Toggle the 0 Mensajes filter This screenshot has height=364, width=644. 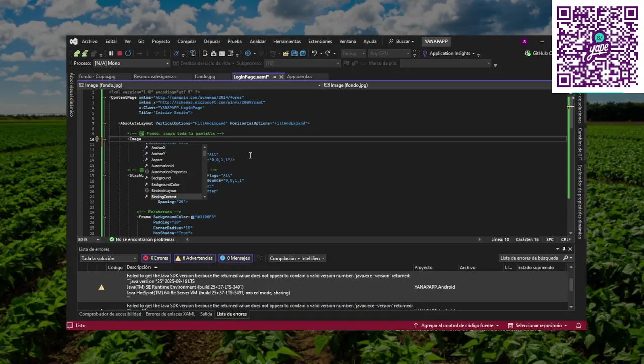coord(235,258)
